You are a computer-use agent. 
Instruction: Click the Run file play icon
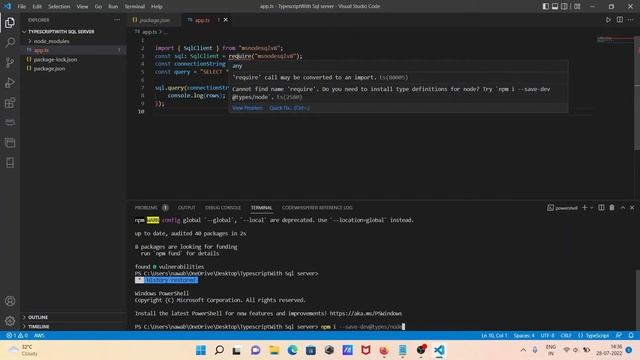point(608,20)
